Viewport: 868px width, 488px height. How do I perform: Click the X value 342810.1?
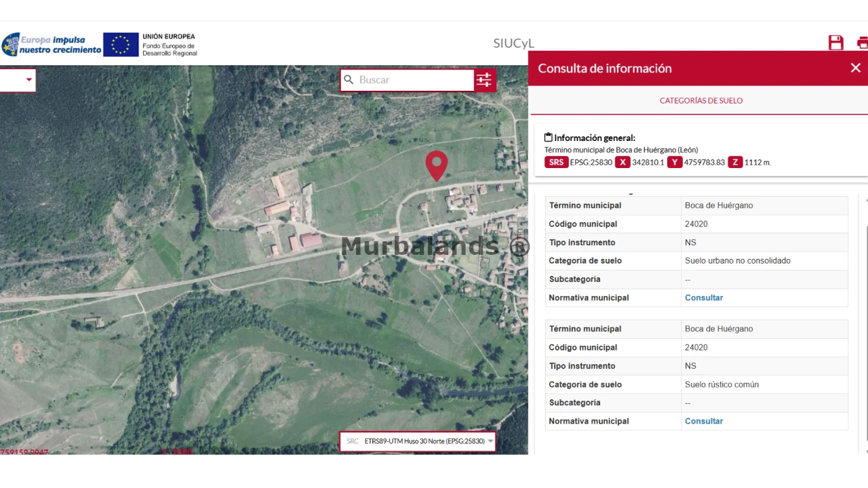point(648,163)
